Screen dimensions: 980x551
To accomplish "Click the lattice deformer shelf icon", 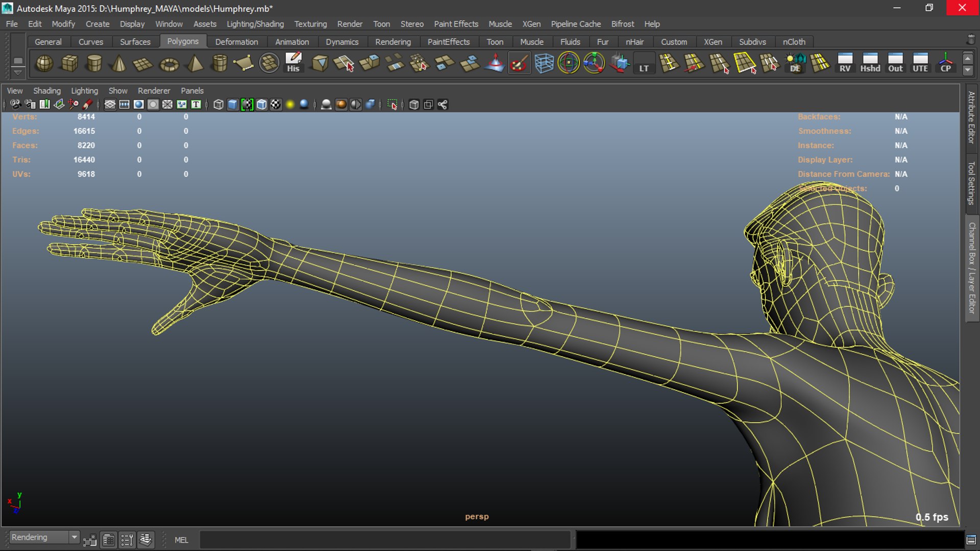I will coord(544,63).
